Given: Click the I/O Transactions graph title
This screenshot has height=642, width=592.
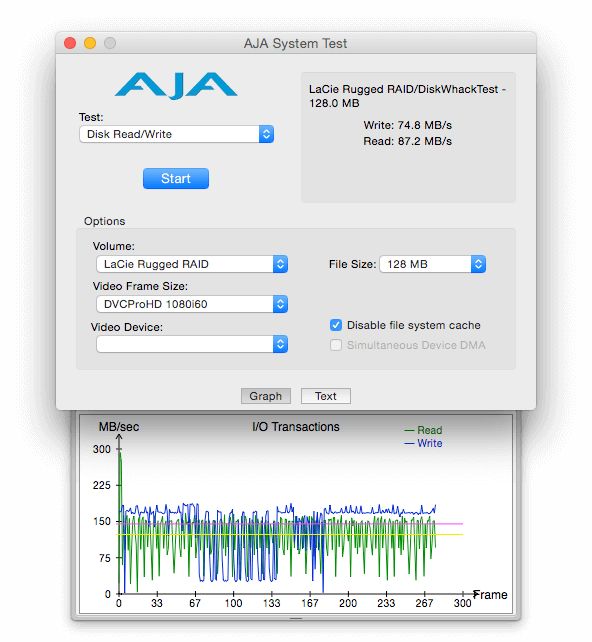Looking at the screenshot, I should pos(296,427).
